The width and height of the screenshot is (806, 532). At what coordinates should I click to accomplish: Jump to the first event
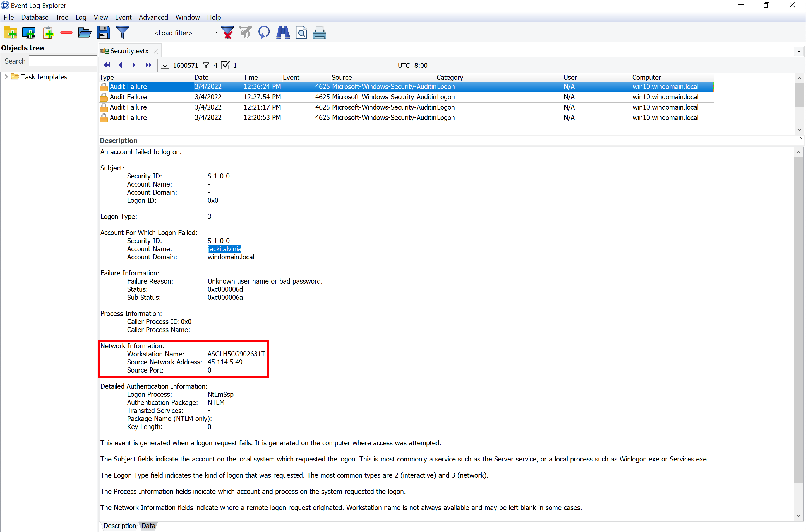pos(107,65)
